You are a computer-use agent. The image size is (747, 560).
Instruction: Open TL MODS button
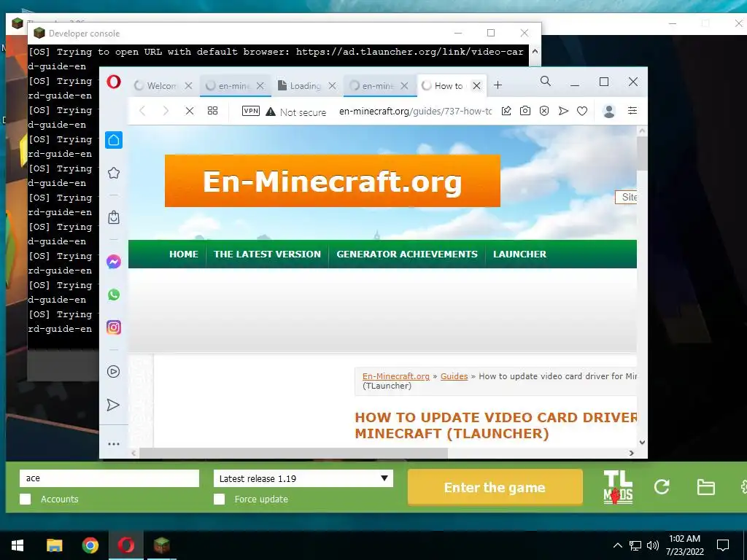[618, 487]
